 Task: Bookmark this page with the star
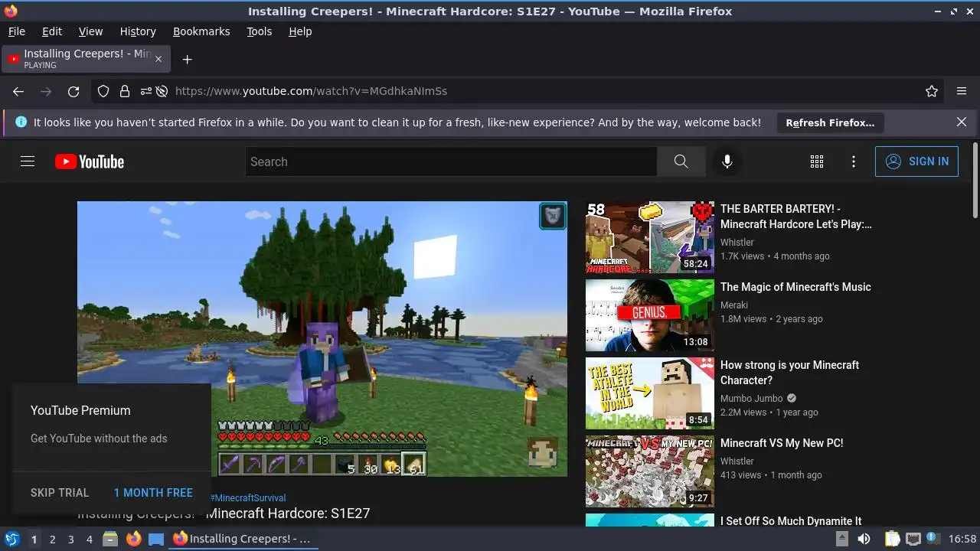pyautogui.click(x=932, y=91)
